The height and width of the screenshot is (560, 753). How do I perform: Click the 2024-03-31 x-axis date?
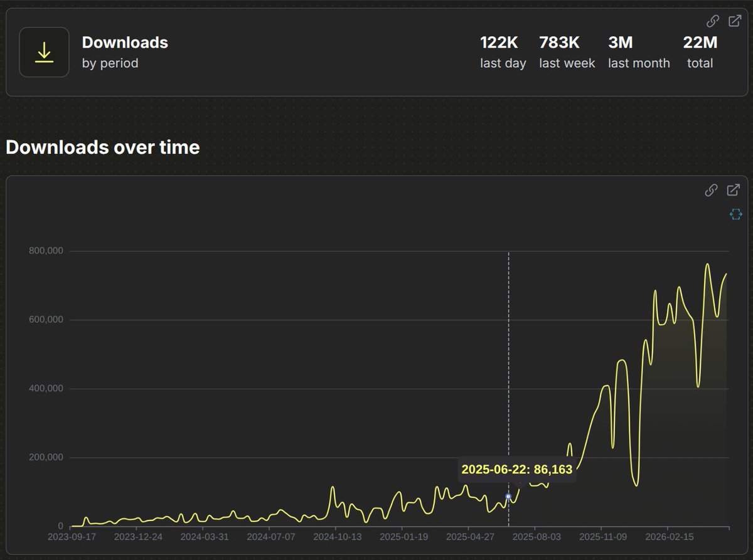pos(205,537)
